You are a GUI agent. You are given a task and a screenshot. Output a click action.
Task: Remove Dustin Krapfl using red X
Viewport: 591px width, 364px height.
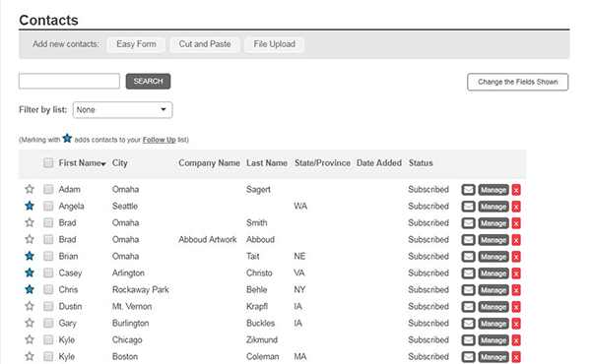click(516, 307)
